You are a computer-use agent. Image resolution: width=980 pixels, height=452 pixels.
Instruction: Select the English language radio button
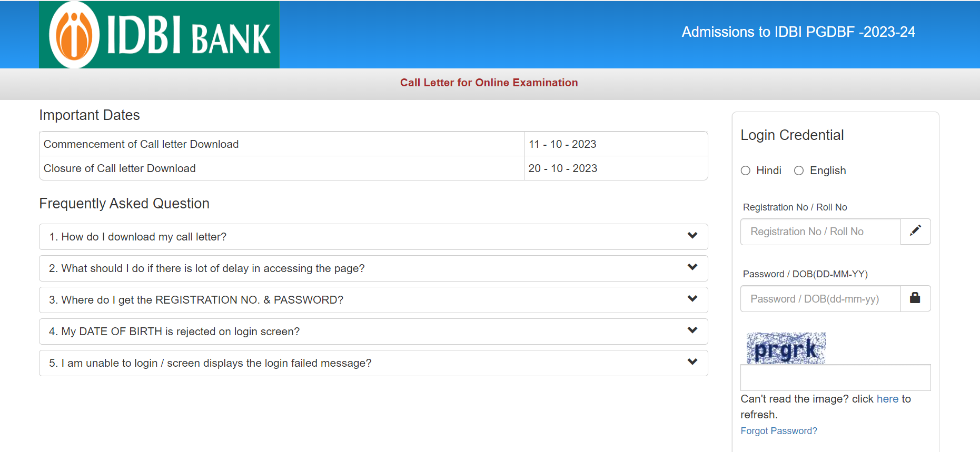[x=799, y=170]
